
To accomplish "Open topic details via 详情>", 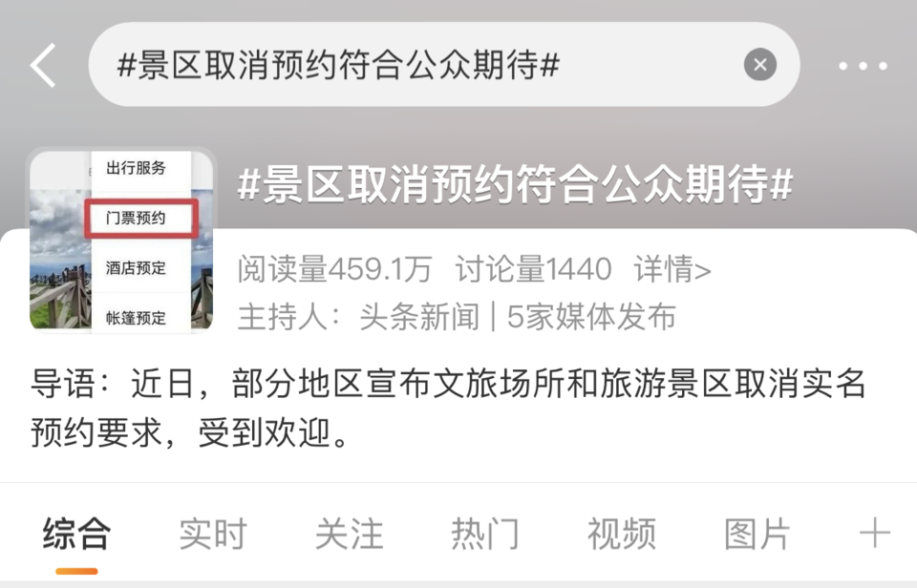I will click(672, 269).
